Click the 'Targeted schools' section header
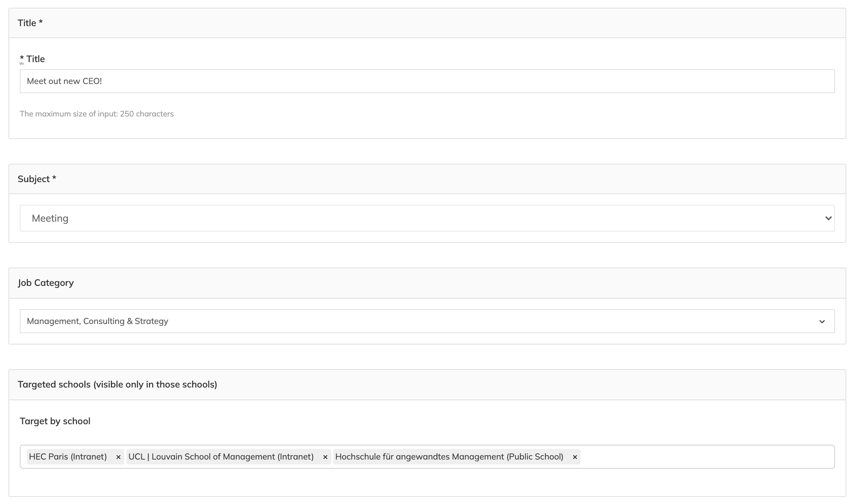The image size is (859, 504). [117, 384]
